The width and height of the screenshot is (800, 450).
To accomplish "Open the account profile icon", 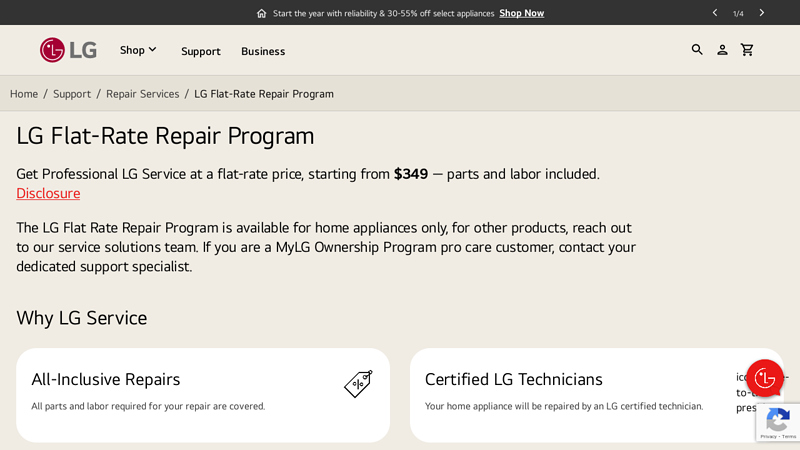I will coord(722,50).
